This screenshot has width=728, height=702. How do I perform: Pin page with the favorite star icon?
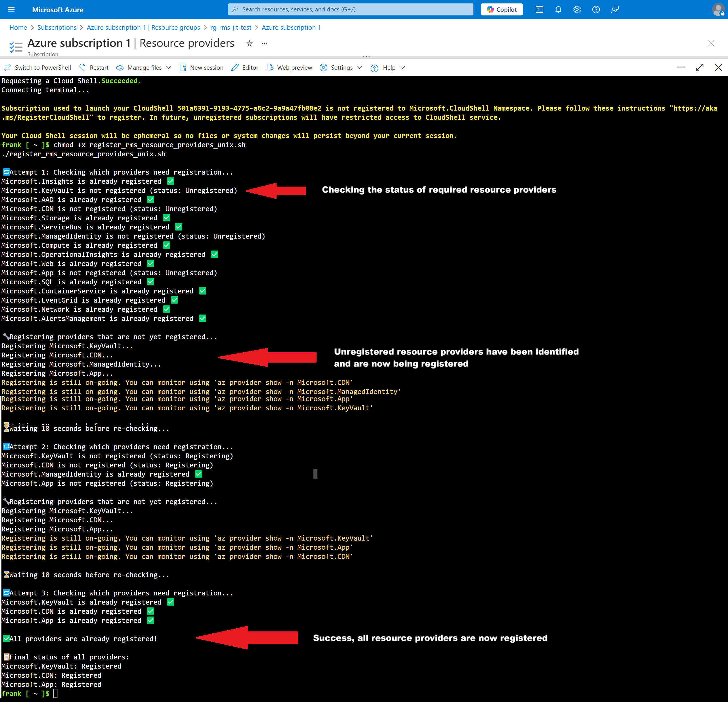point(250,43)
